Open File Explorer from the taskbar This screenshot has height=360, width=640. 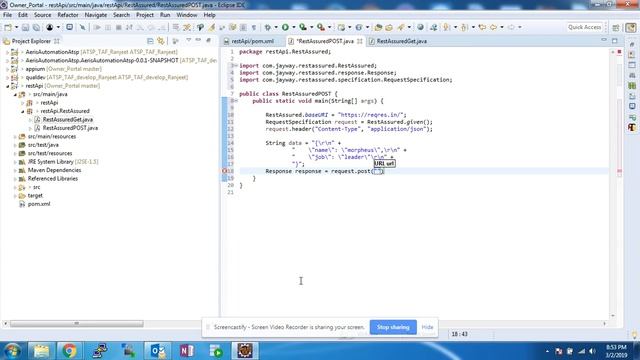40,351
